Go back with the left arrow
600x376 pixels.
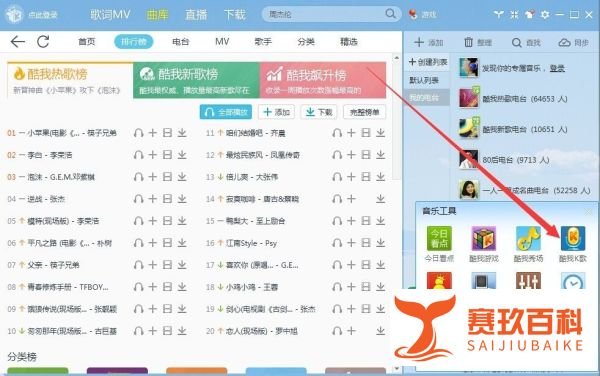[18, 41]
